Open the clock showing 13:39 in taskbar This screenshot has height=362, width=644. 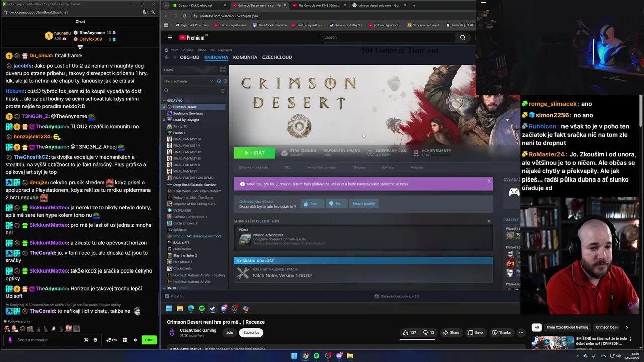point(632,356)
